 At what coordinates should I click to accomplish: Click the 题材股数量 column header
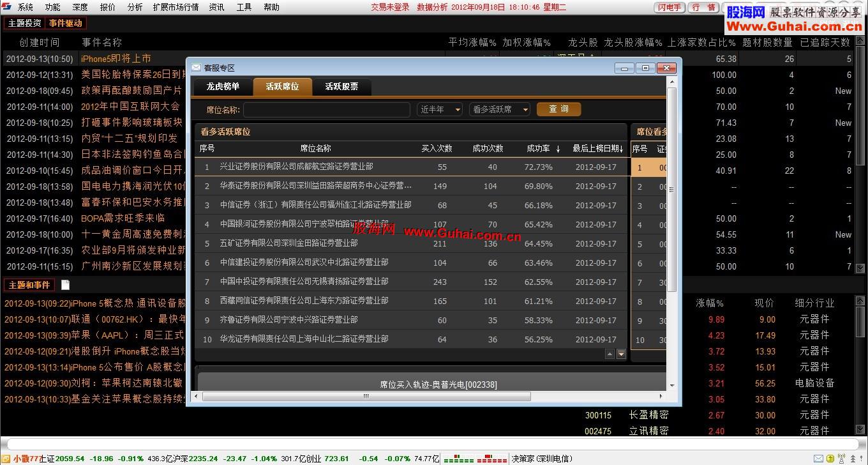[x=767, y=42]
